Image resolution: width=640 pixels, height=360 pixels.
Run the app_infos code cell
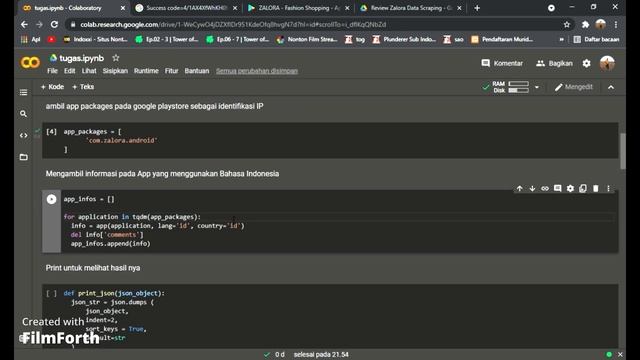point(51,199)
